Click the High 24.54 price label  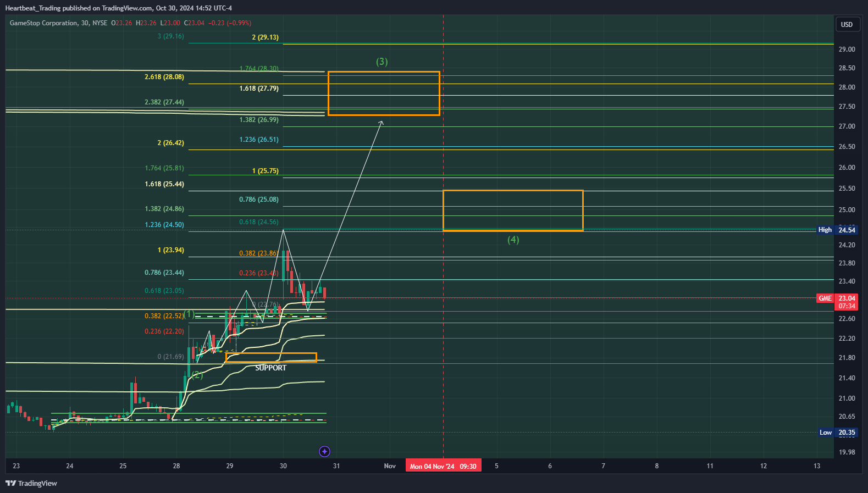[837, 230]
